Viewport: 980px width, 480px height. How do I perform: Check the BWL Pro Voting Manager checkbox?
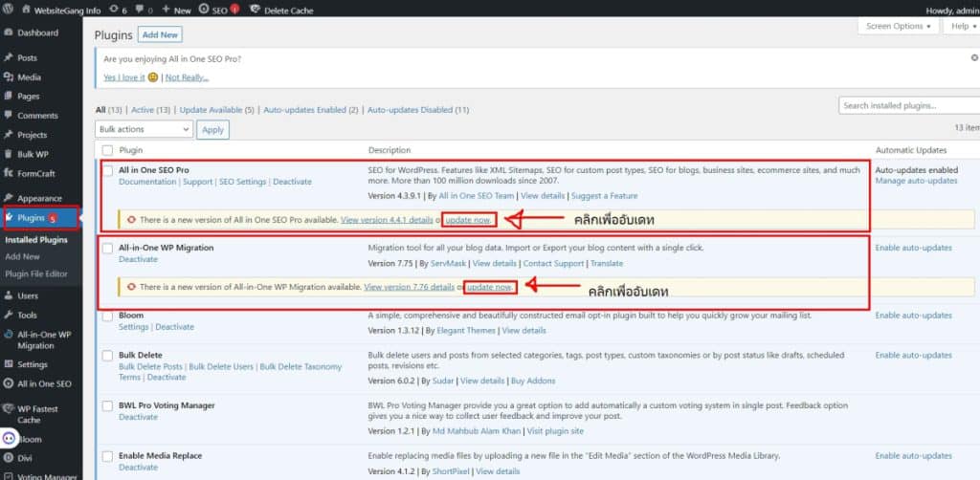point(107,406)
